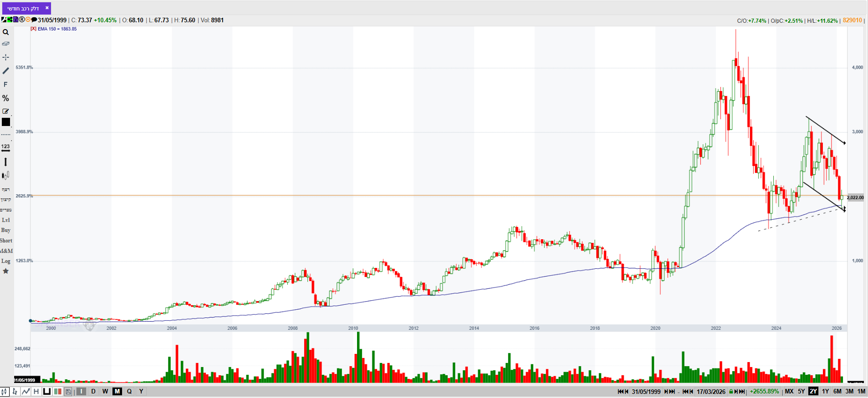
Task: Select the 123 horizontal measure tool
Action: [x=5, y=147]
